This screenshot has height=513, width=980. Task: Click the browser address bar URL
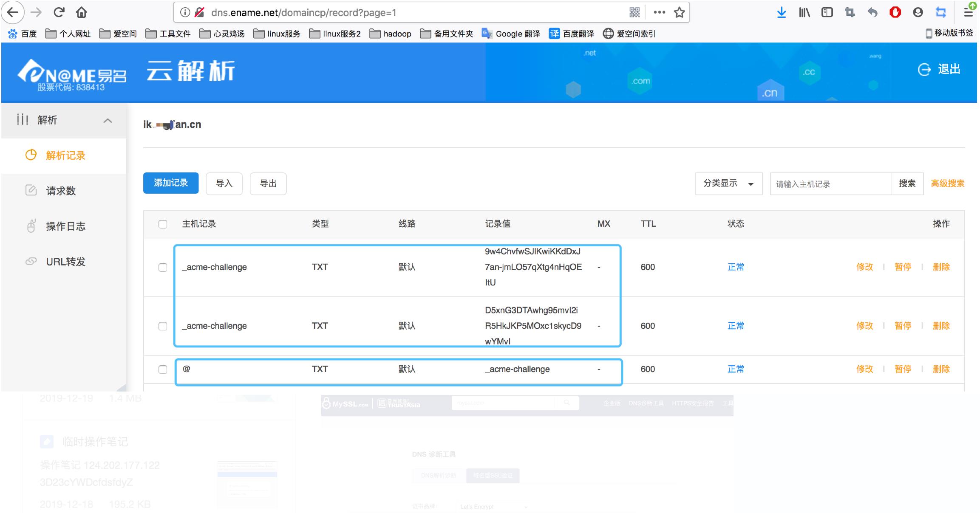coord(303,13)
